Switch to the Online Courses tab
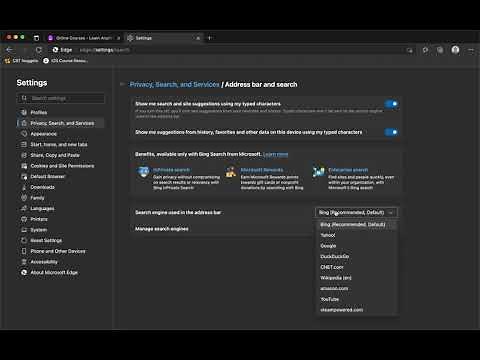The image size is (480, 360). point(84,38)
